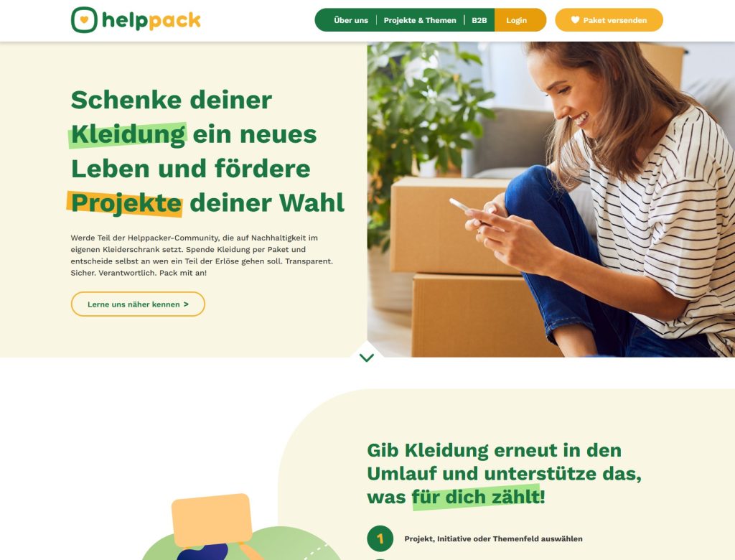The height and width of the screenshot is (560, 735).
Task: Go to the B2B section
Action: (479, 20)
